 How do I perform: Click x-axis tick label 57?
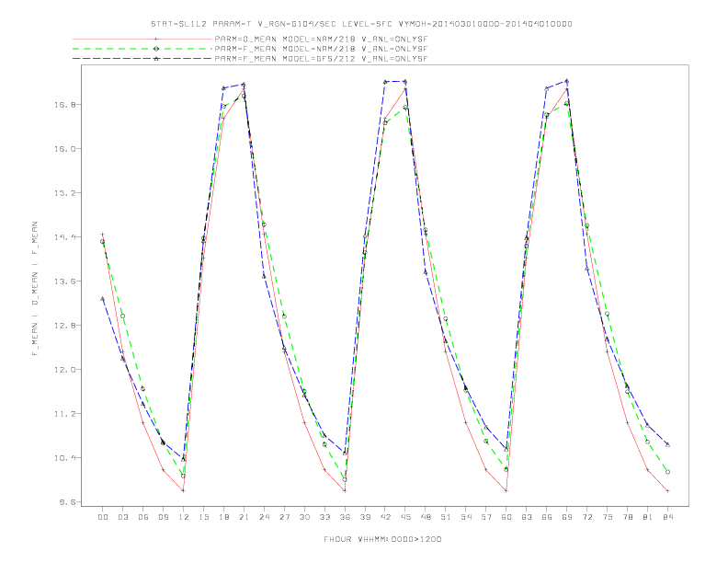pyautogui.click(x=486, y=517)
